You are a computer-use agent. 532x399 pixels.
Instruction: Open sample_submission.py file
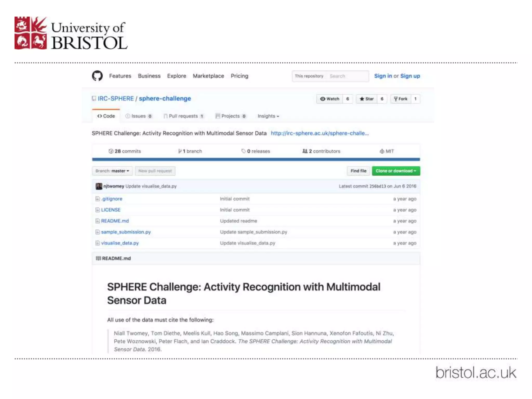[x=126, y=232]
